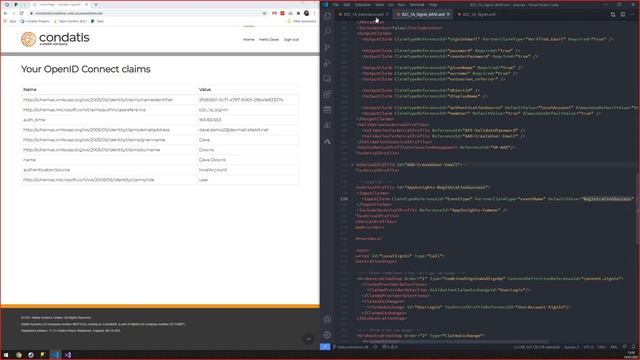Open Apps bookmark in Chrome bookmarks bar
Viewport: 640px width, 360px height.
10,21
